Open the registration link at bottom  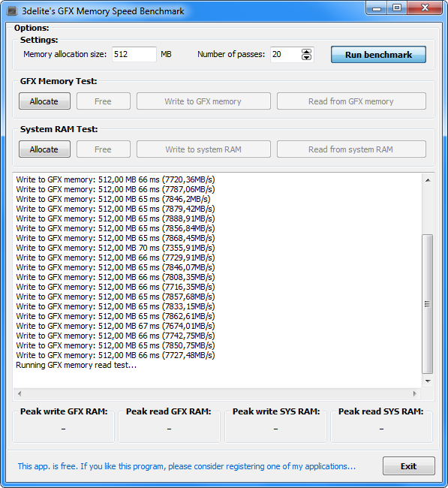(x=187, y=466)
